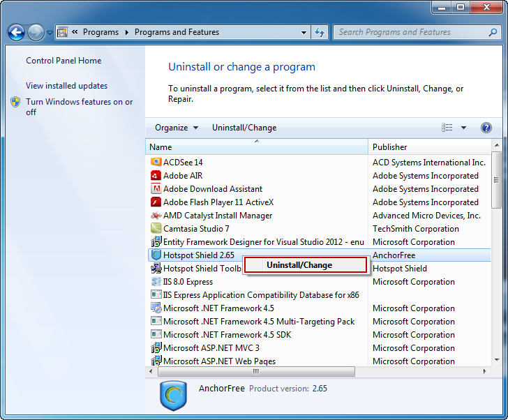Viewport: 508px width, 420px height.
Task: Select the IIS 8.0 Express icon
Action: [156, 281]
